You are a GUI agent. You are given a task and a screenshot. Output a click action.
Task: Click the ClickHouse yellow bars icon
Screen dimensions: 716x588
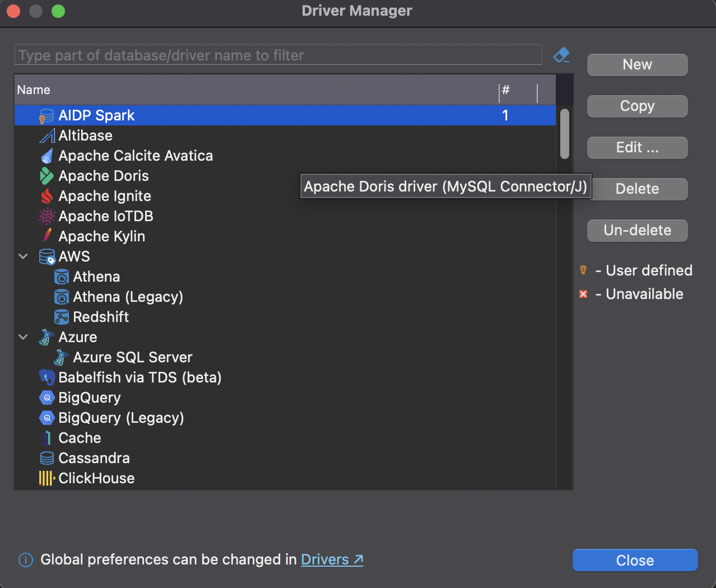pyautogui.click(x=47, y=479)
